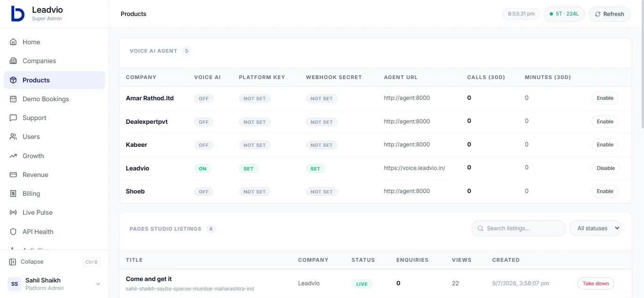Open the Home menu item
Image resolution: width=644 pixels, height=298 pixels.
pyautogui.click(x=54, y=42)
